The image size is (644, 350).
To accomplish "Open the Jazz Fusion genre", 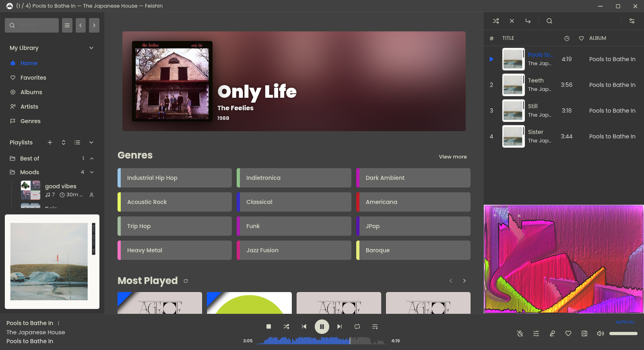I will 294,250.
